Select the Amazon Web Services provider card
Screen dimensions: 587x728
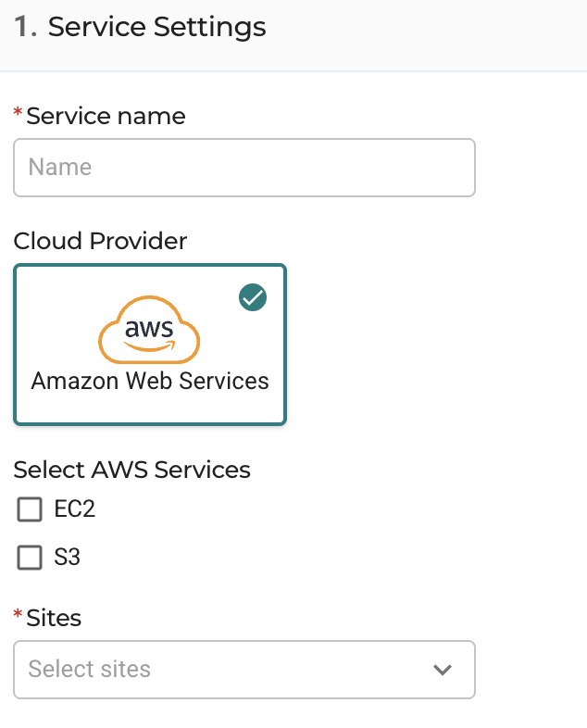(150, 345)
